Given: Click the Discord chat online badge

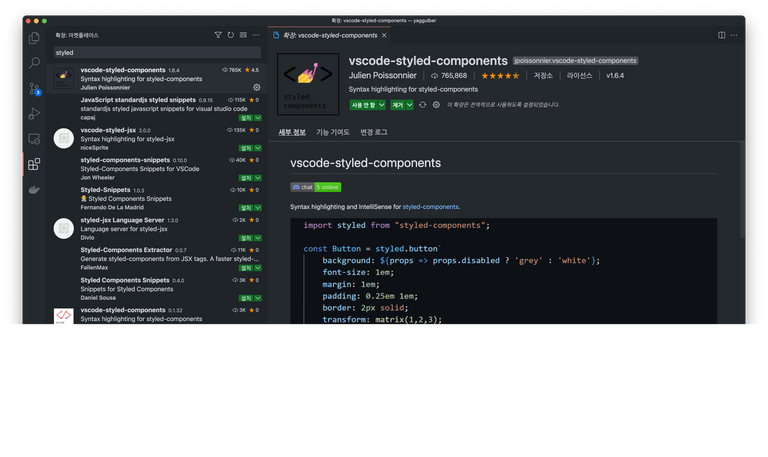Looking at the screenshot, I should click(315, 187).
